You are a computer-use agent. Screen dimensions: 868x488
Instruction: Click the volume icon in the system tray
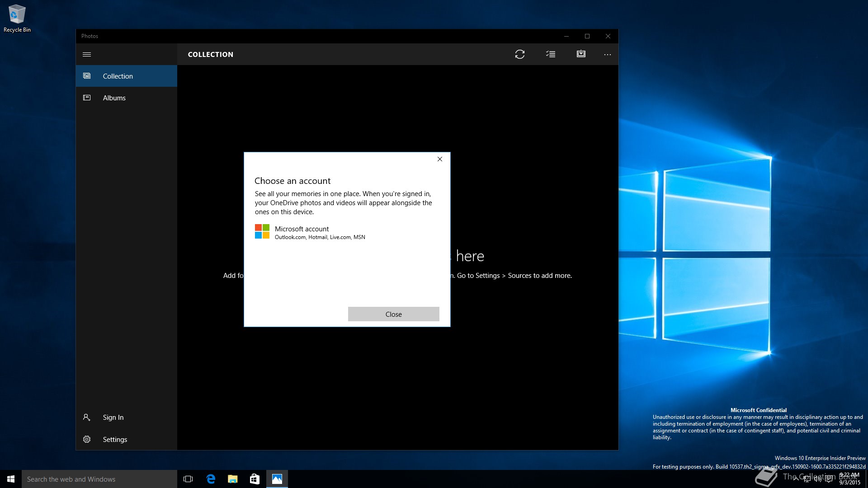pos(817,479)
